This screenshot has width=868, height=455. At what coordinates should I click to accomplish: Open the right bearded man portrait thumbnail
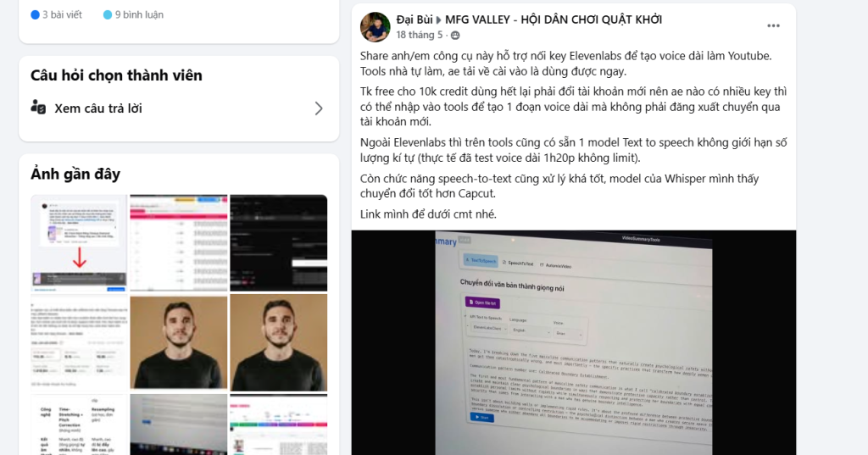click(x=278, y=342)
